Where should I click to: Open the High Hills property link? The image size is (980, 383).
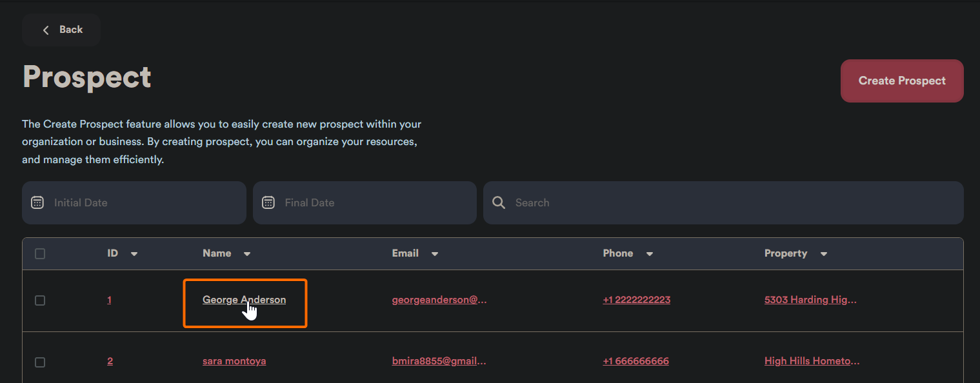(x=812, y=361)
